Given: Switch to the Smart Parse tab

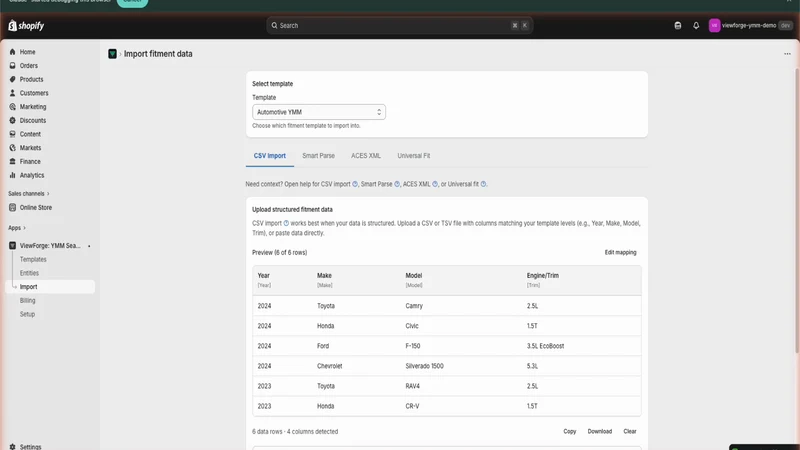Looking at the screenshot, I should [318, 156].
